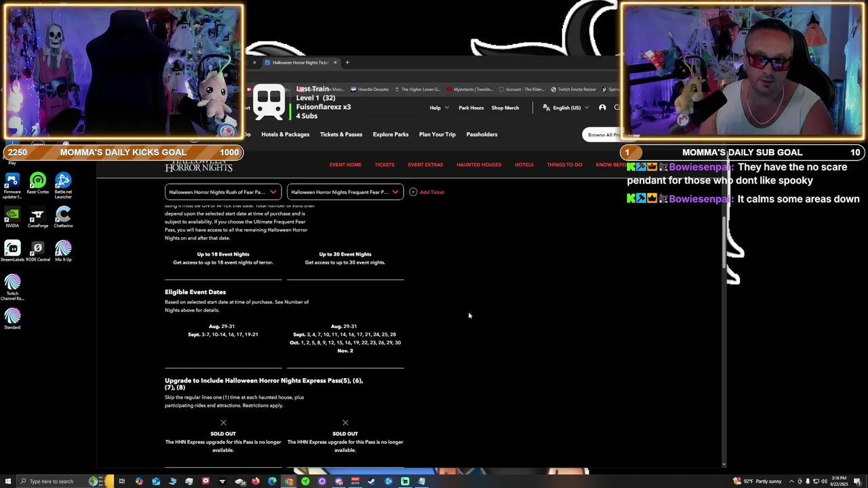This screenshot has height=488, width=868.
Task: Select the Twitch Channel Re... desktop icon
Action: pos(12,287)
